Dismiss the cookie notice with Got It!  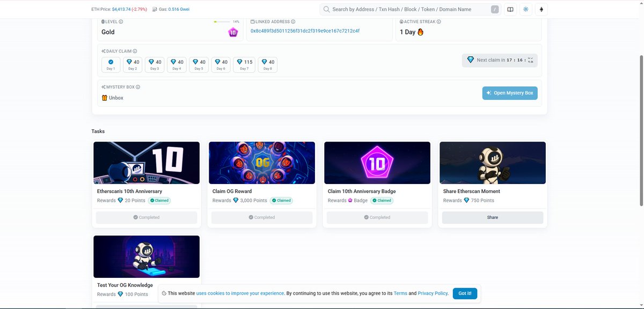pyautogui.click(x=465, y=293)
